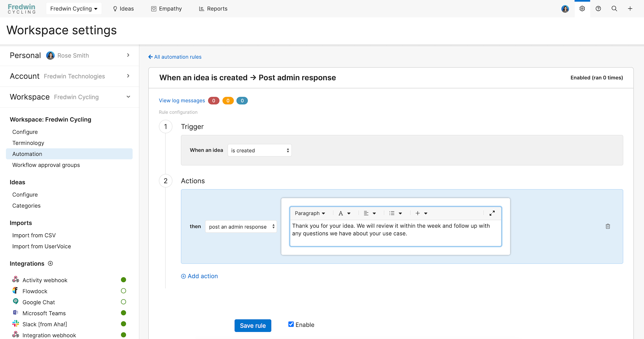
Task: Open the Ideas menu
Action: [123, 9]
